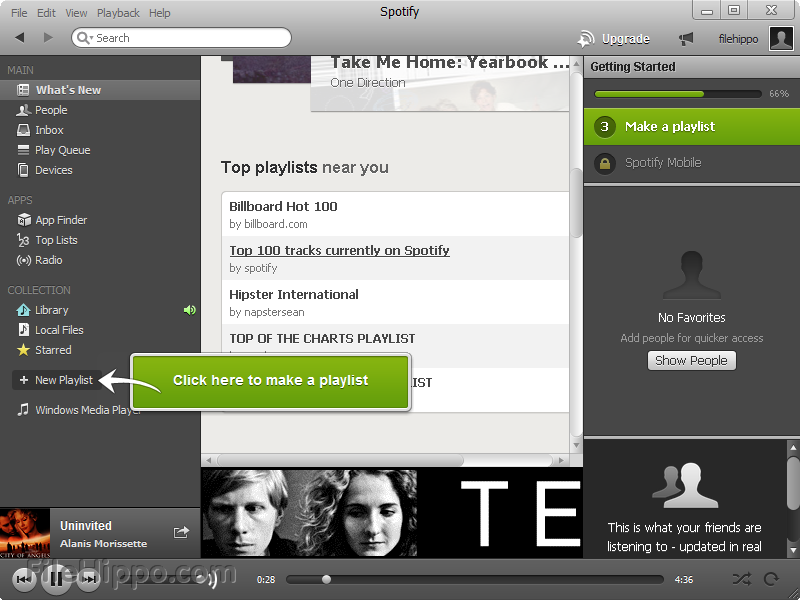Share the current track with the share icon
This screenshot has width=800, height=600.
(x=181, y=533)
